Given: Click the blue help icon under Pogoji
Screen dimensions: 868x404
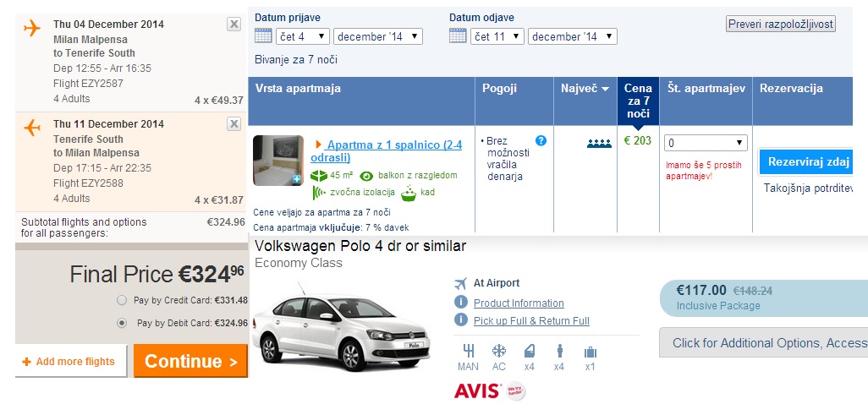Looking at the screenshot, I should click(541, 140).
